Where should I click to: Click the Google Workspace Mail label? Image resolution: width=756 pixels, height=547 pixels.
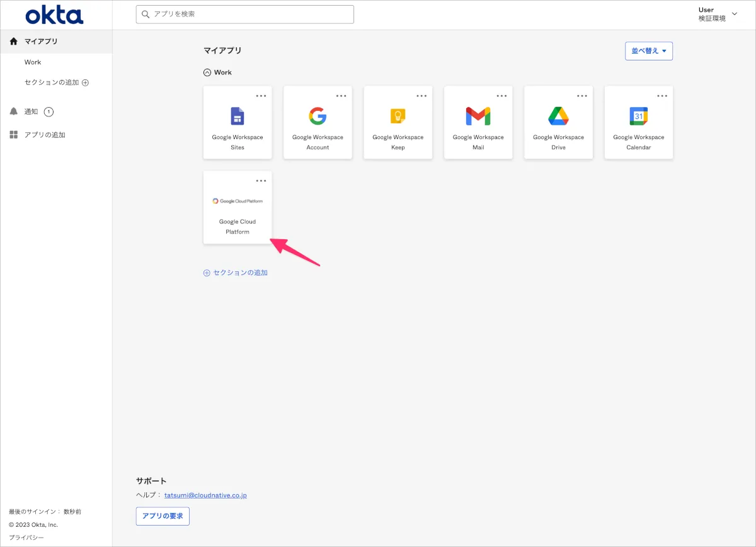(478, 142)
